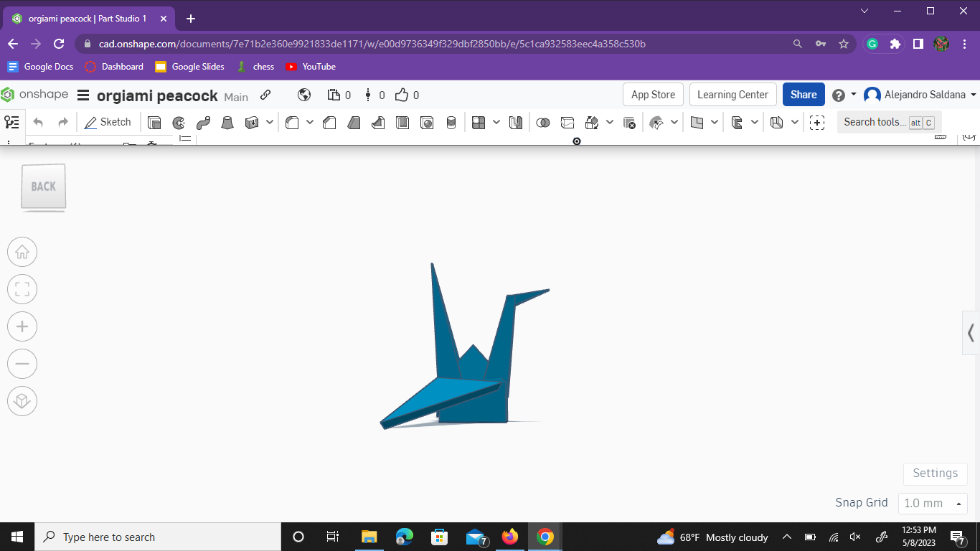980x551 pixels.
Task: Open the Shell tool
Action: tap(402, 122)
